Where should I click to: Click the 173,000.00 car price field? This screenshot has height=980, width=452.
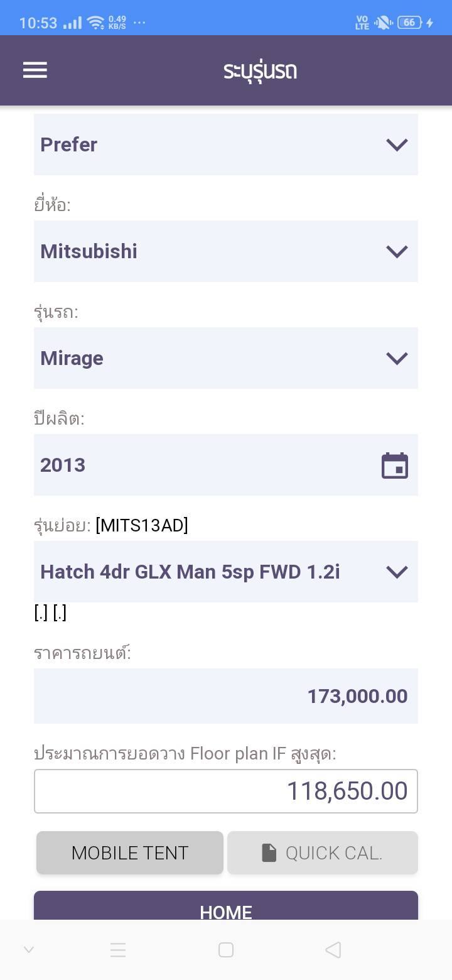click(x=226, y=696)
